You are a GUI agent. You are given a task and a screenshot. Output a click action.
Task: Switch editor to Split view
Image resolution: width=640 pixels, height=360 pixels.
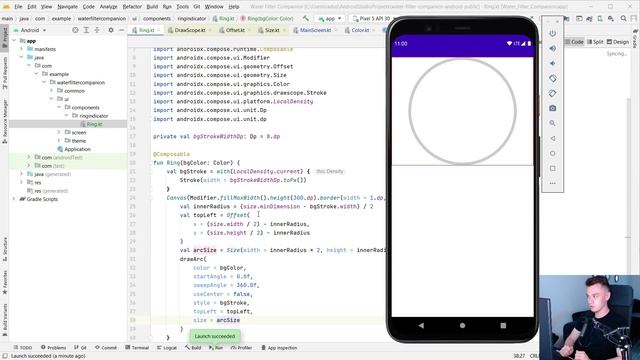pyautogui.click(x=595, y=42)
